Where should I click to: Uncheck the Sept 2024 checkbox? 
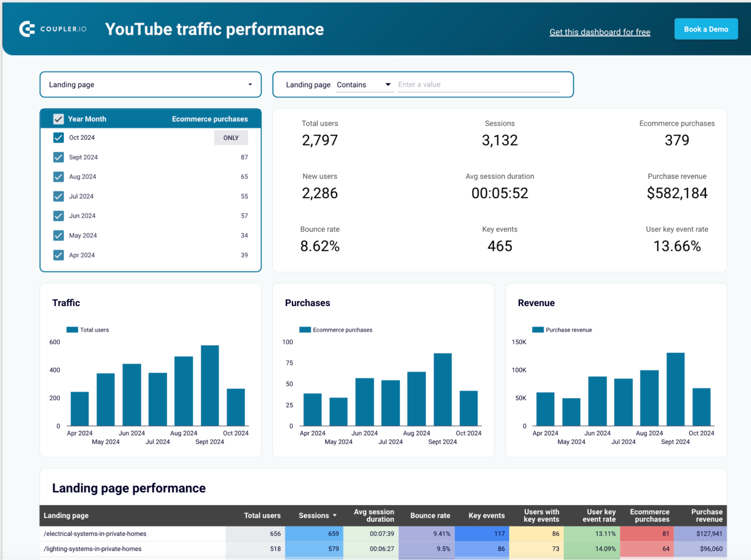(x=58, y=157)
